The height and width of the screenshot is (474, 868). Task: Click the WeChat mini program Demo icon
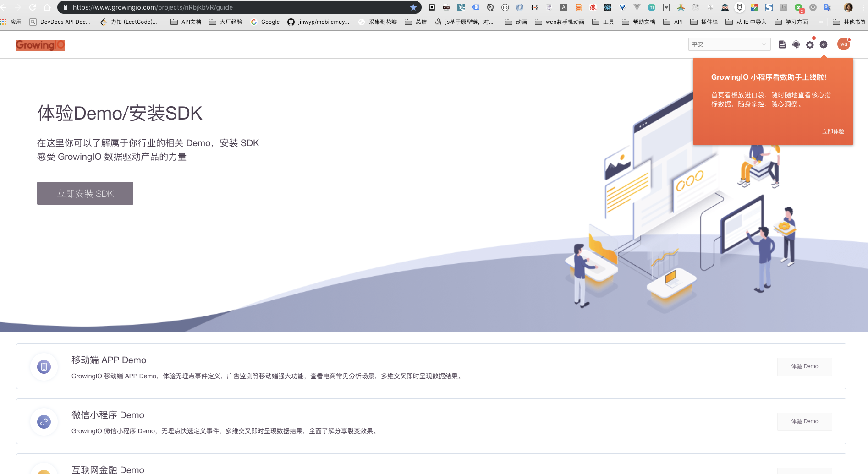click(44, 422)
